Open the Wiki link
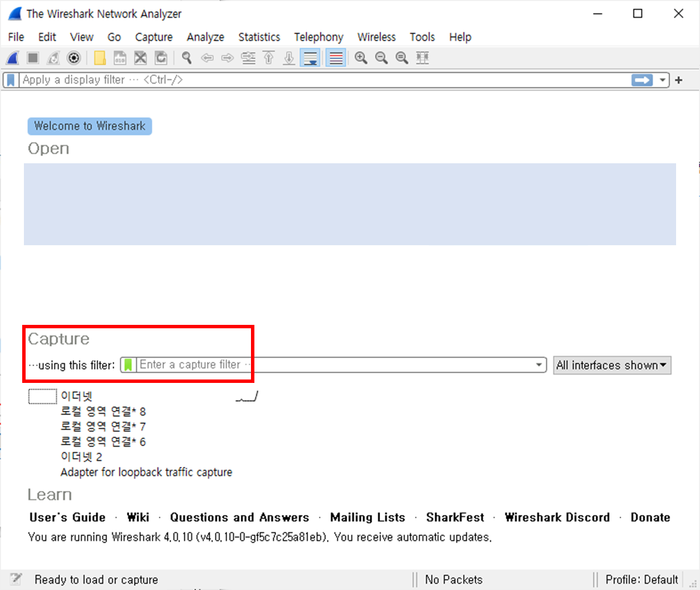This screenshot has height=590, width=700. pos(138,517)
